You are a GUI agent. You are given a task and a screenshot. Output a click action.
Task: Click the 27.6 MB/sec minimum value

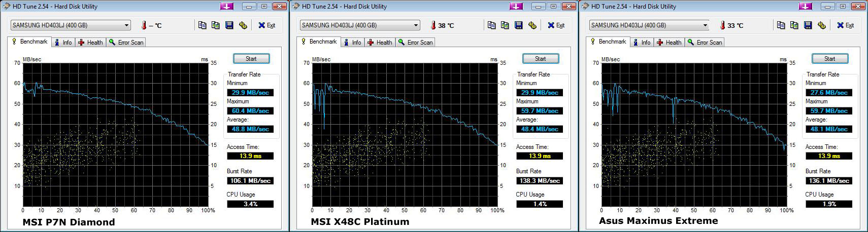829,92
